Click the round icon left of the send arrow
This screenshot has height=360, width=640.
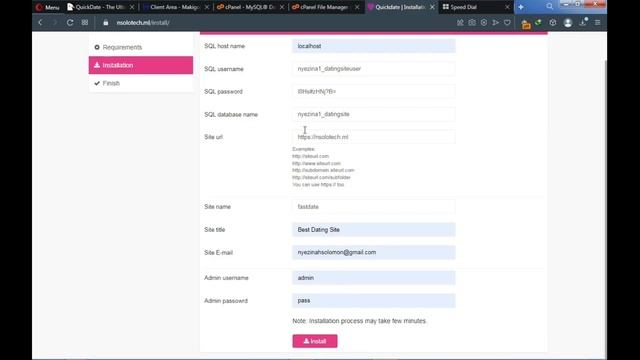[x=484, y=23]
